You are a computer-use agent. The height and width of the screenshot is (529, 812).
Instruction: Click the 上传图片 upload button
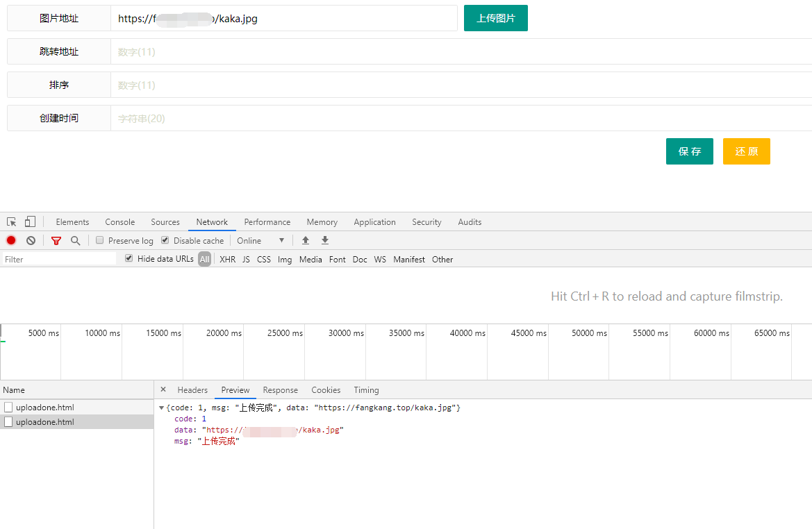(x=495, y=18)
